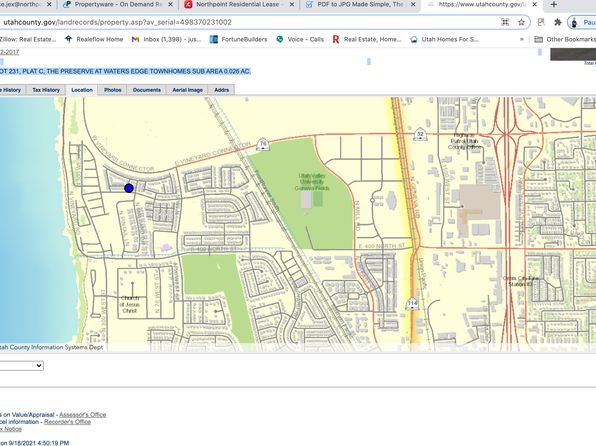Expand the bookmarks overflow chevron
Viewport: 596px width, 446px height.
coord(522,39)
